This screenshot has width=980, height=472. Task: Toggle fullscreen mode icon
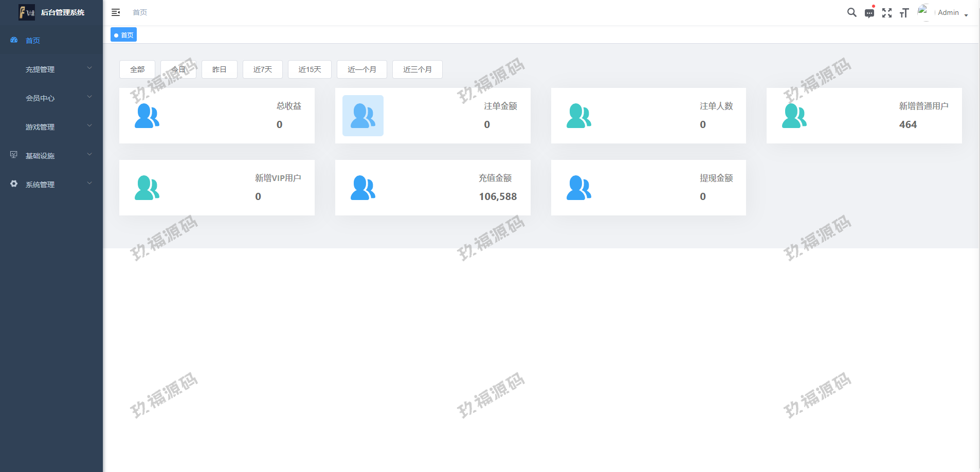tap(886, 13)
